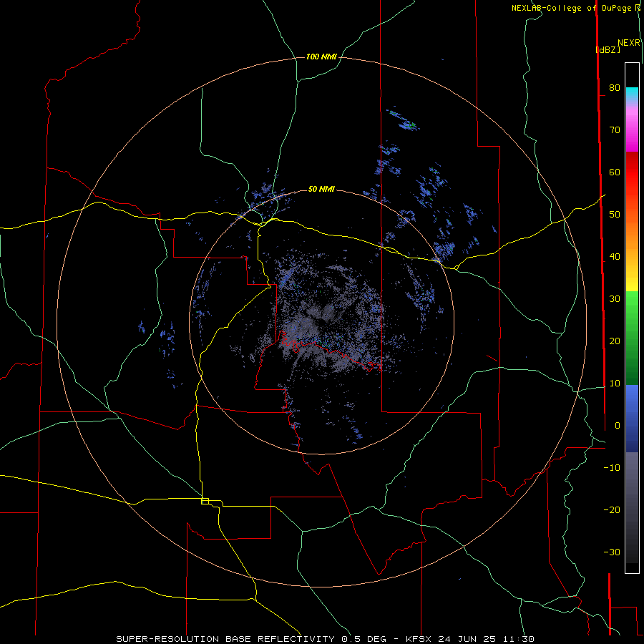Click the 30 value on the dBZ scale
644x644 pixels.
pyautogui.click(x=615, y=298)
